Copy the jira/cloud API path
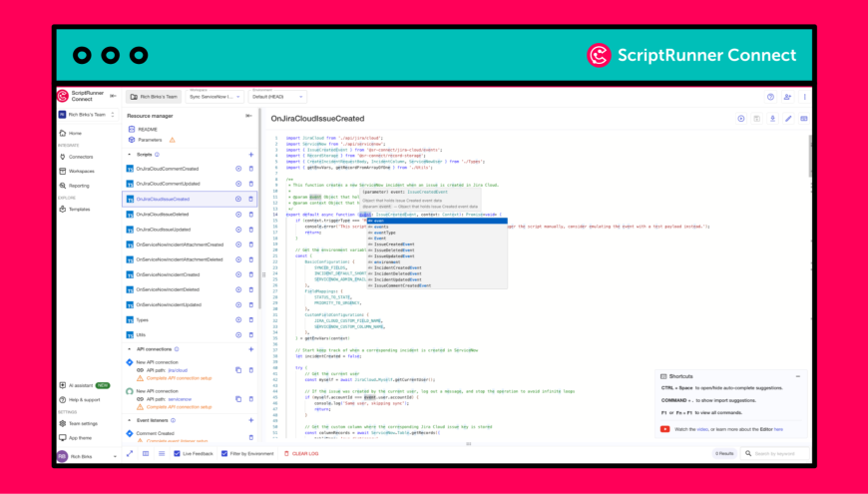The width and height of the screenshot is (868, 494). [238, 370]
